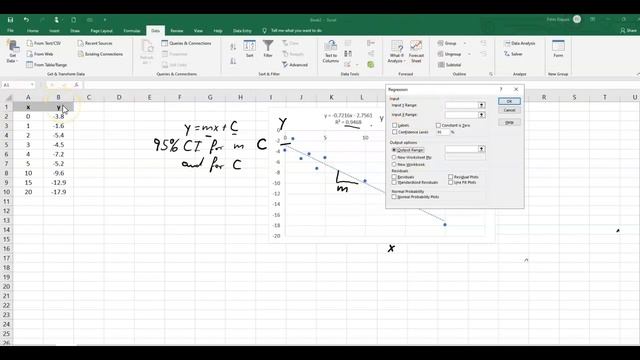Sort column Z to A descending
640x360 pixels.
pyautogui.click(x=233, y=61)
